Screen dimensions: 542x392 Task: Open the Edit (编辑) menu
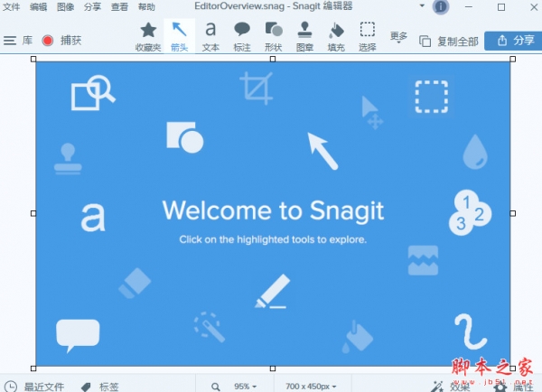pyautogui.click(x=38, y=6)
